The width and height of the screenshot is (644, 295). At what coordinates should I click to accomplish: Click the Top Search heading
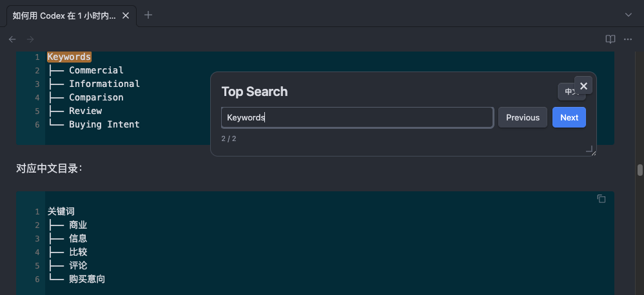(x=255, y=91)
